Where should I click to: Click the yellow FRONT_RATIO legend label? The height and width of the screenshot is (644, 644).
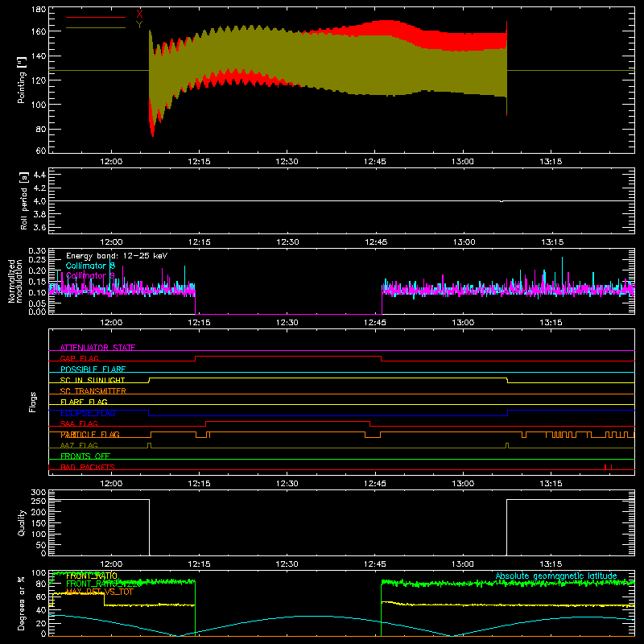click(x=92, y=576)
